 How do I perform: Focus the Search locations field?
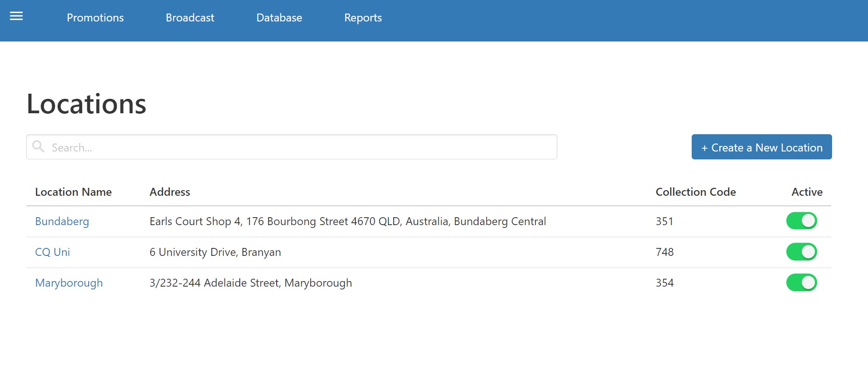[x=292, y=147]
